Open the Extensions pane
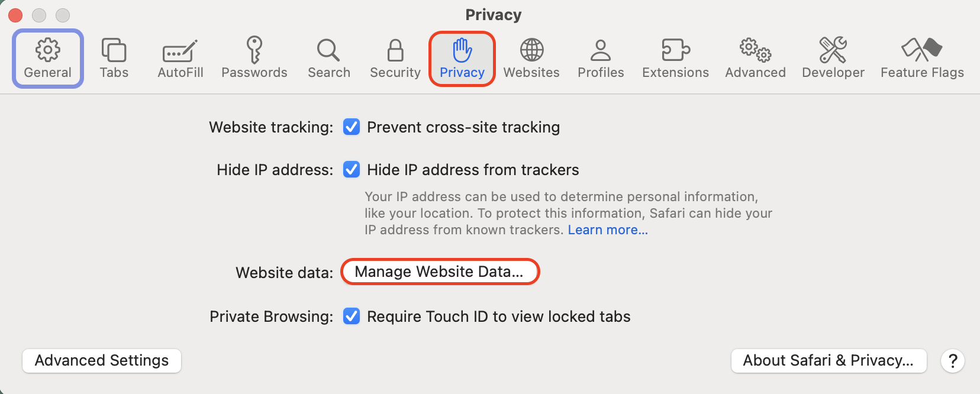Viewport: 980px width, 394px height. pos(675,57)
